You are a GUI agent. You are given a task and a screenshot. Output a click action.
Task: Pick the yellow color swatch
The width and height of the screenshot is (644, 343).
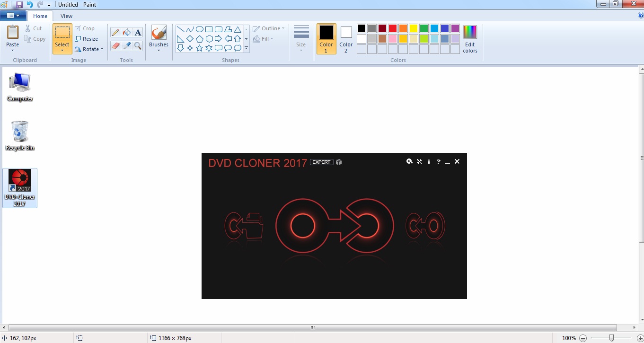pyautogui.click(x=414, y=28)
